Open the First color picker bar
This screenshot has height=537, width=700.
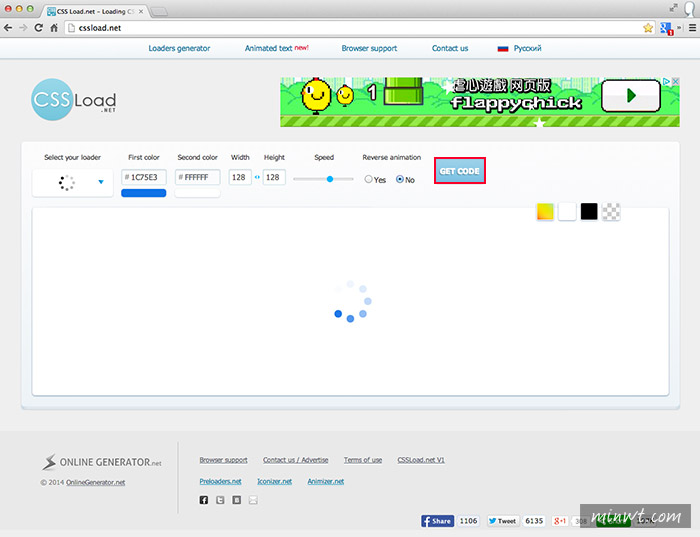click(x=144, y=192)
